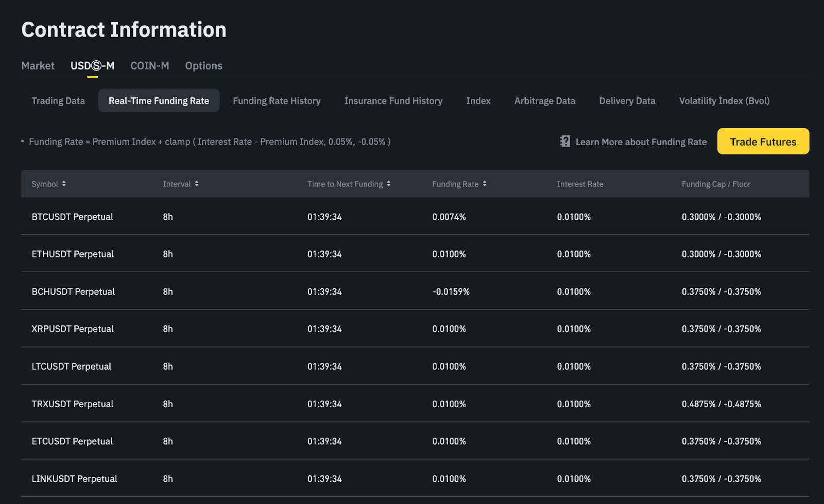The image size is (824, 504).
Task: Open Volatility Index (Bvol) tab
Action: (x=724, y=101)
